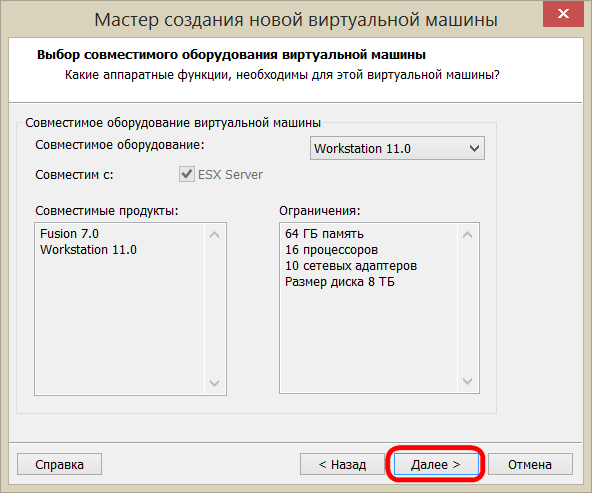Click down arrow of products list scrollbar

coord(214,383)
